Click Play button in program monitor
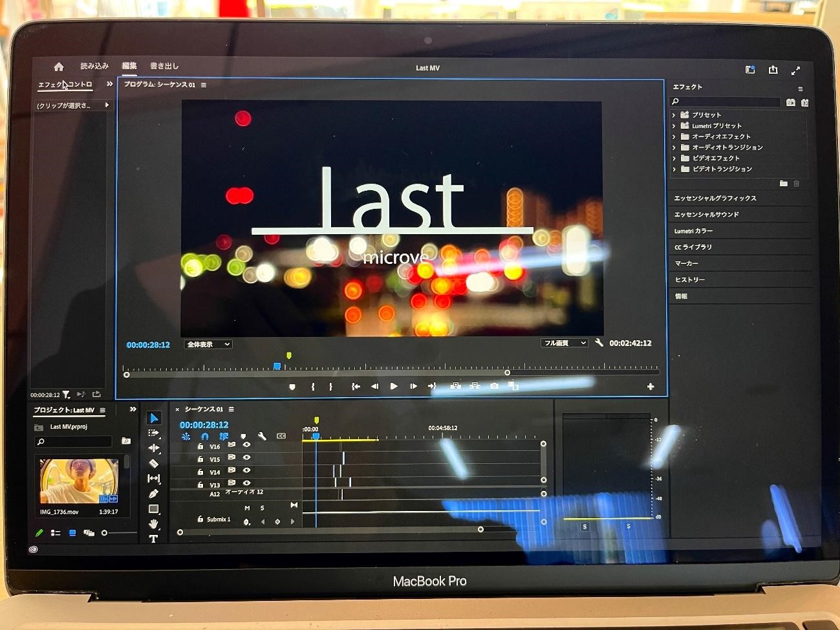The image size is (840, 630). coord(394,386)
